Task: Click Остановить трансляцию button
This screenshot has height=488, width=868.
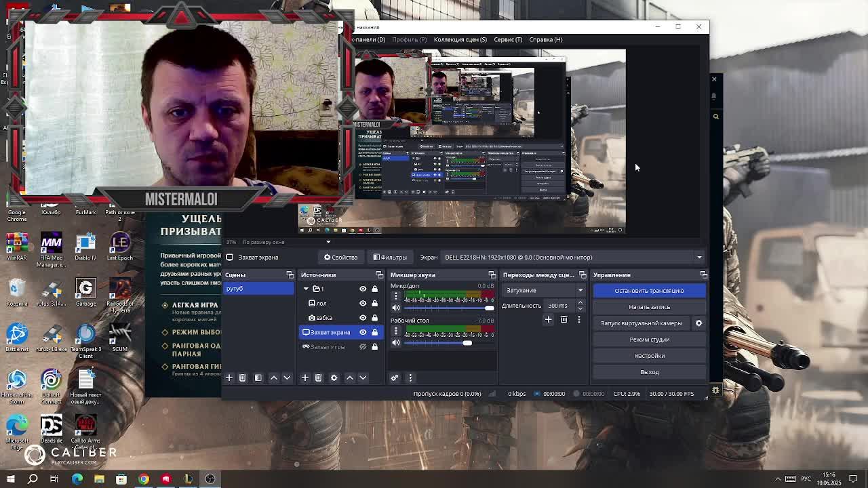Action: 649,291
